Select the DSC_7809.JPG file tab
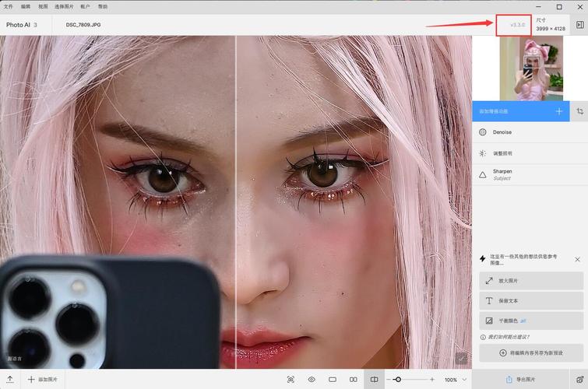Viewport: 588px width, 389px height. (x=83, y=25)
